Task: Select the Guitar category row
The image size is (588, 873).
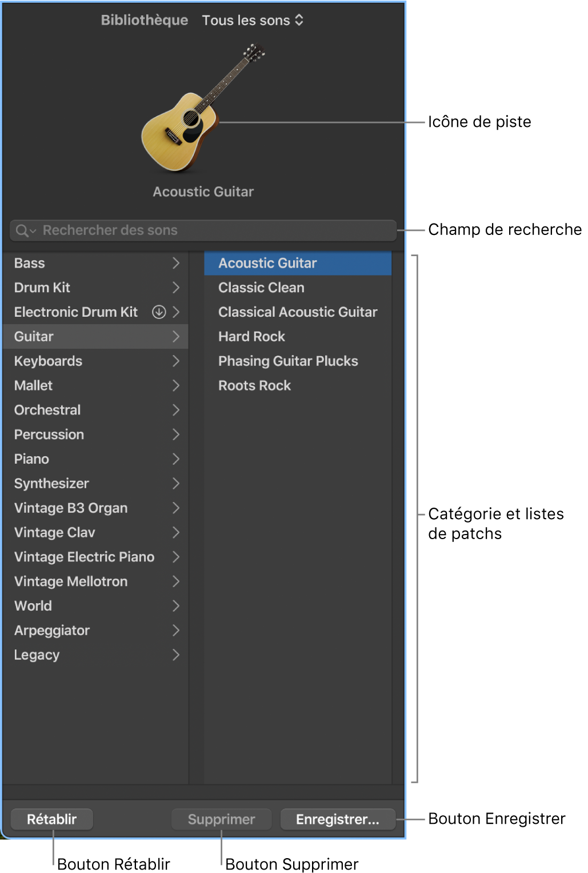Action: click(x=95, y=337)
